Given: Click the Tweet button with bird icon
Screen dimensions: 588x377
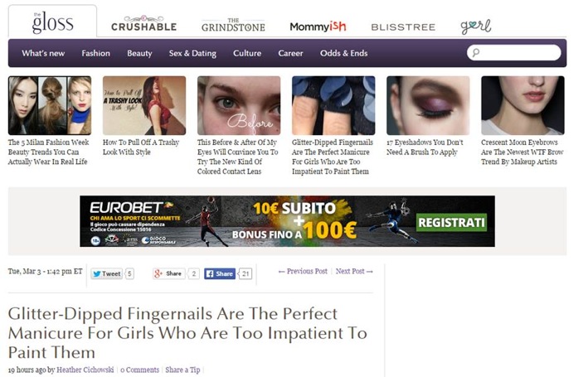Looking at the screenshot, I should click(x=107, y=273).
